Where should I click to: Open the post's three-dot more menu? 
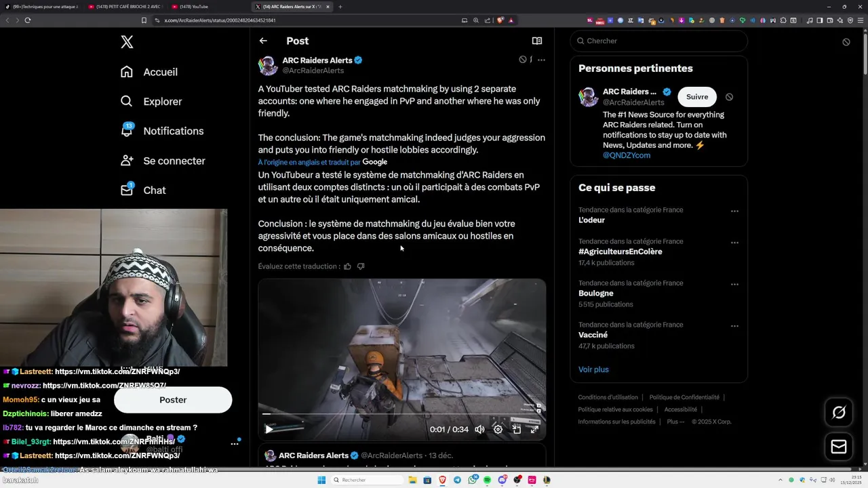(x=541, y=60)
